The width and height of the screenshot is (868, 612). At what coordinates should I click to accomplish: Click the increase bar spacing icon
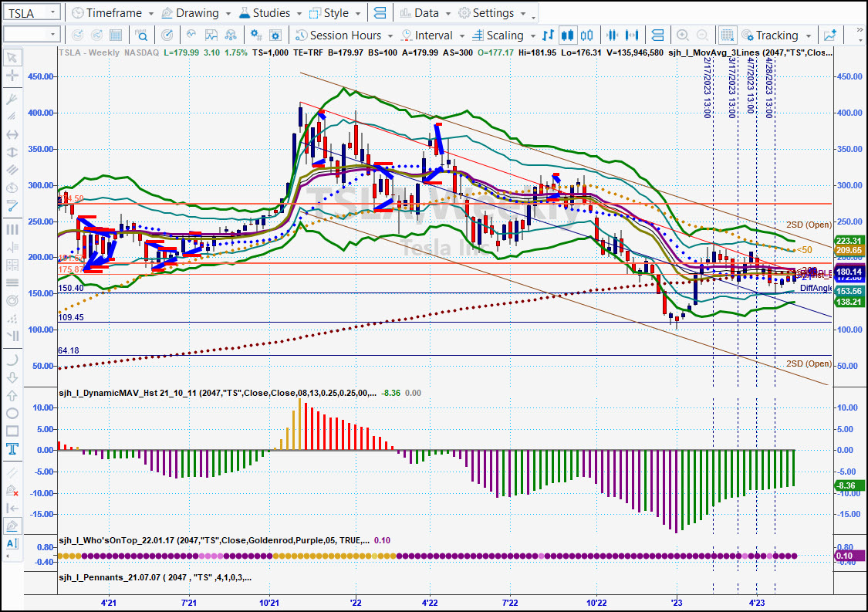(632, 36)
